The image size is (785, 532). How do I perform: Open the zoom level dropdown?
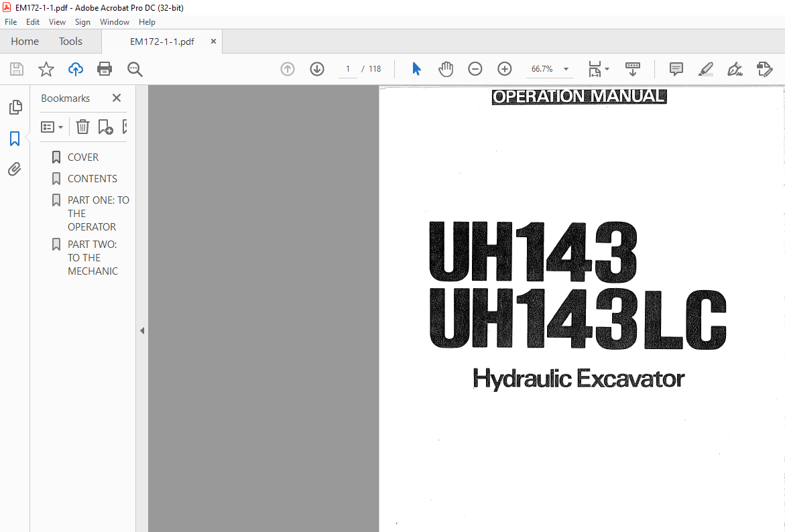click(x=566, y=69)
